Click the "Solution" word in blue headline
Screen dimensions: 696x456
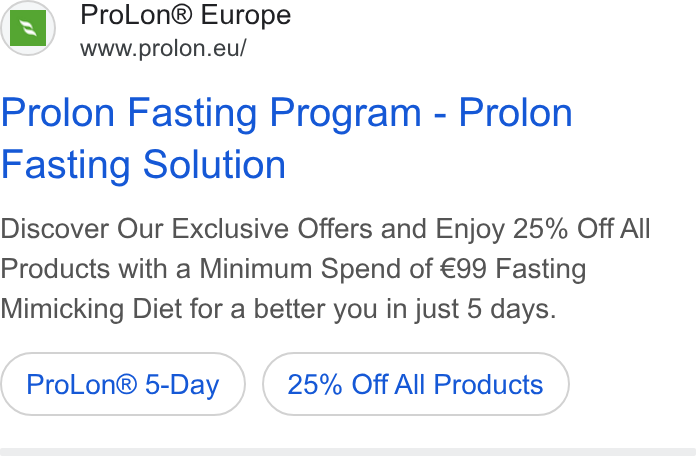click(214, 165)
